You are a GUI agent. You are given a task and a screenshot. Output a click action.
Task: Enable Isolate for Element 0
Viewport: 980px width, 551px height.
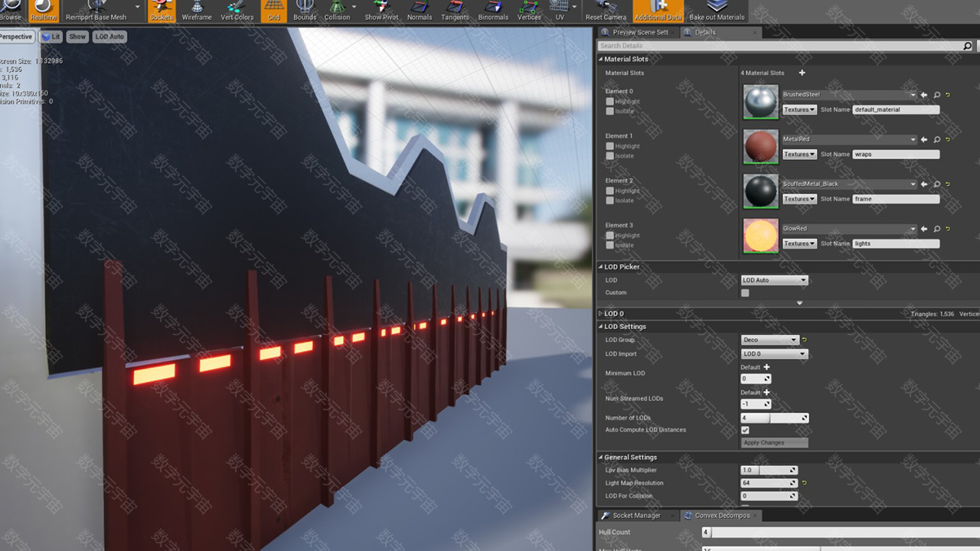pos(609,111)
